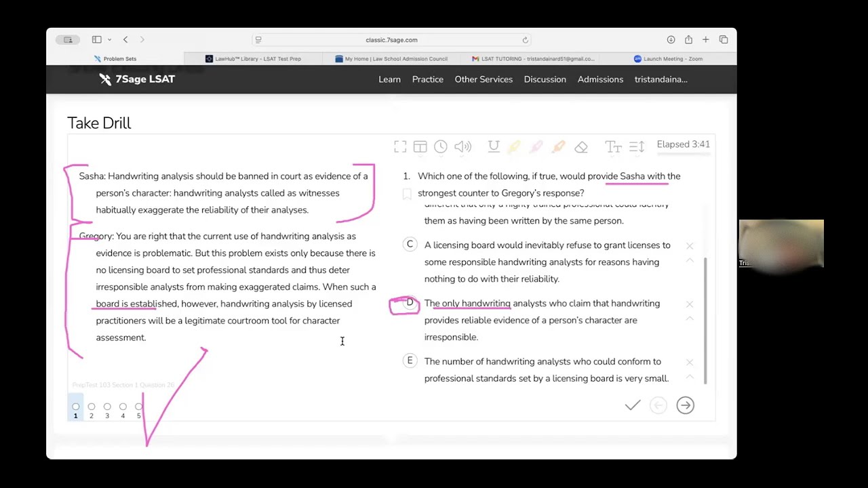
Task: Open the Other Services menu
Action: tap(484, 79)
